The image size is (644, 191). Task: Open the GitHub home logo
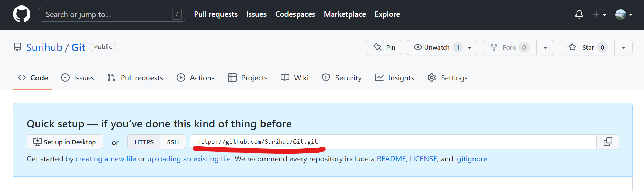(x=22, y=14)
